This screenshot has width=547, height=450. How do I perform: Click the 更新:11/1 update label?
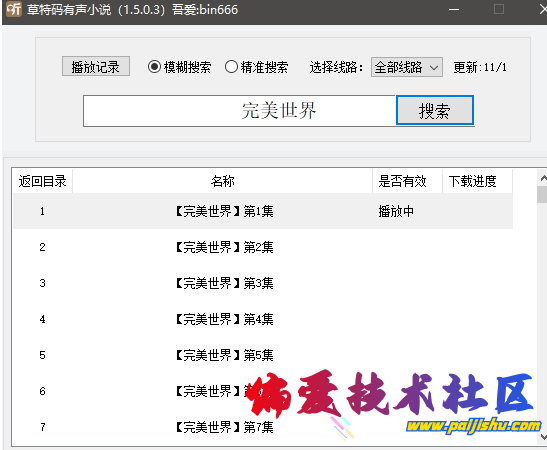(x=480, y=67)
